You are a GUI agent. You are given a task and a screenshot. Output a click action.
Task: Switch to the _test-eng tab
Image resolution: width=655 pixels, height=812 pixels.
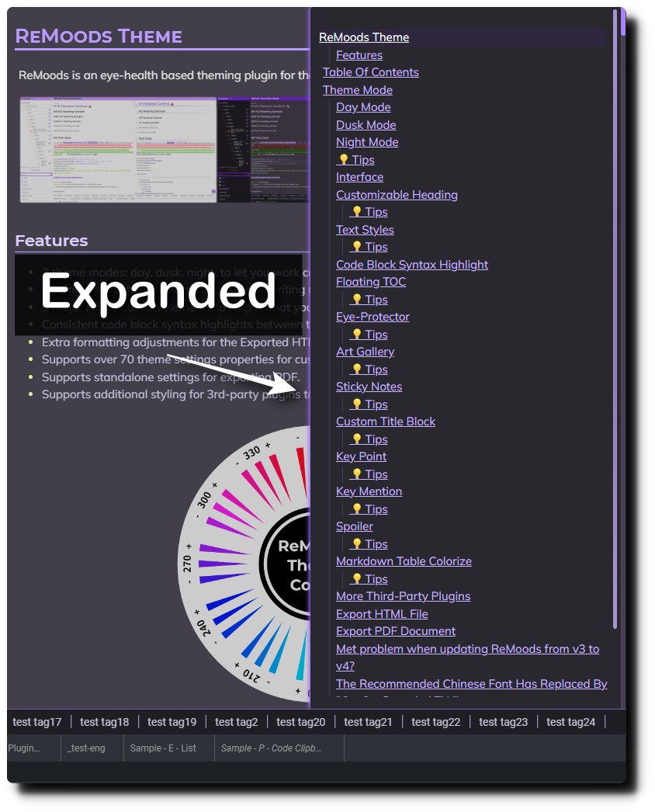(92, 748)
